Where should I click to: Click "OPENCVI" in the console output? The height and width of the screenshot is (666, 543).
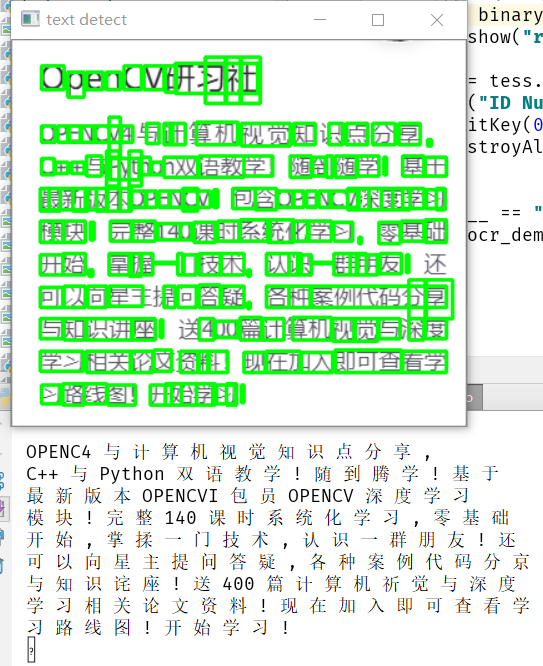pyautogui.click(x=180, y=496)
